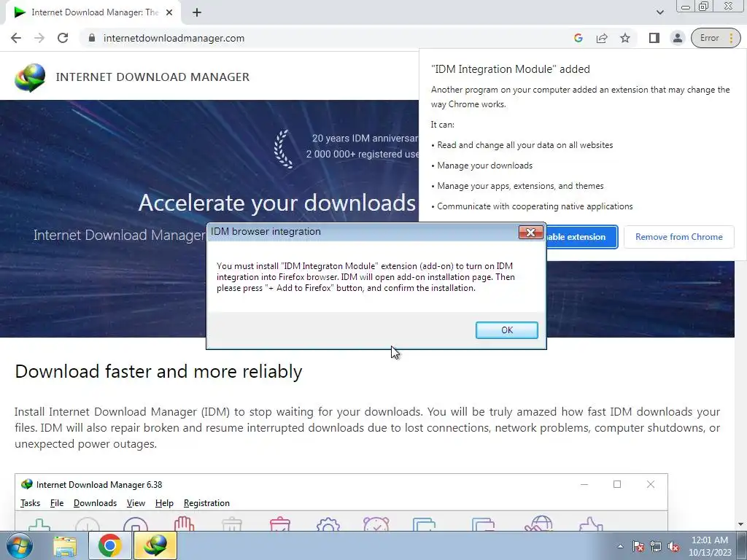Open the Action Center flag icon
This screenshot has height=560, width=747.
click(x=638, y=546)
